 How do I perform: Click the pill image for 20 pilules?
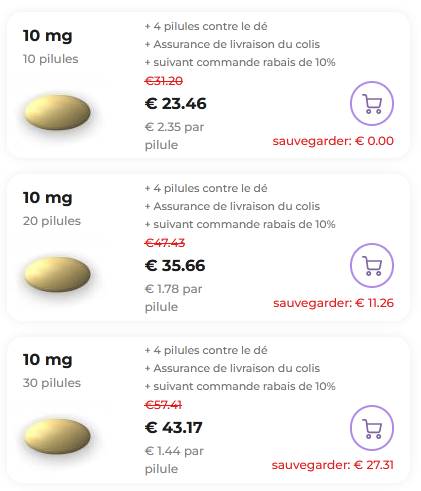[57, 274]
